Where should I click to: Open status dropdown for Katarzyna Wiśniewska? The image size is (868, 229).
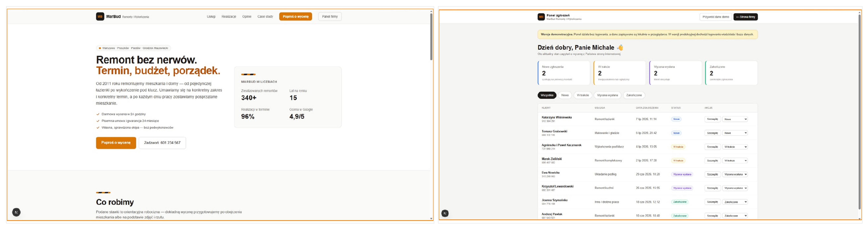click(x=735, y=119)
